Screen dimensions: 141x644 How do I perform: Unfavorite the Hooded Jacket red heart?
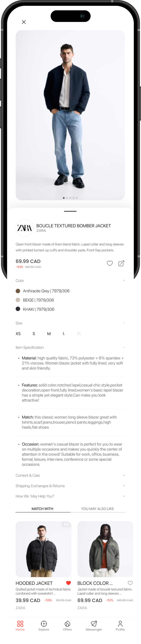[x=69, y=583]
